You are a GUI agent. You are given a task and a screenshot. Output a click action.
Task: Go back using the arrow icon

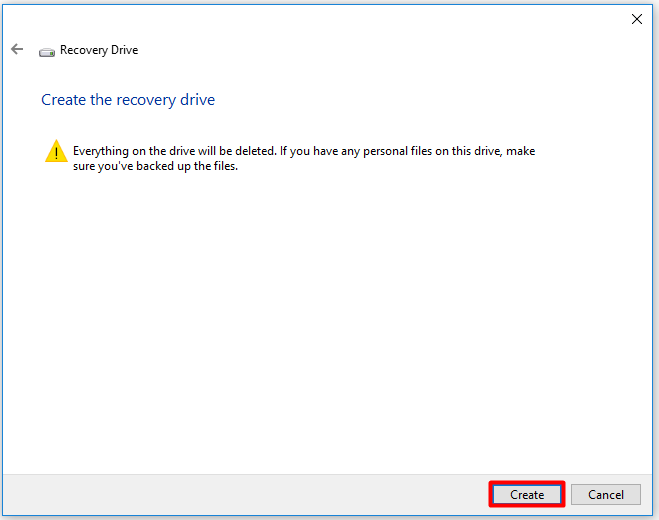(17, 49)
